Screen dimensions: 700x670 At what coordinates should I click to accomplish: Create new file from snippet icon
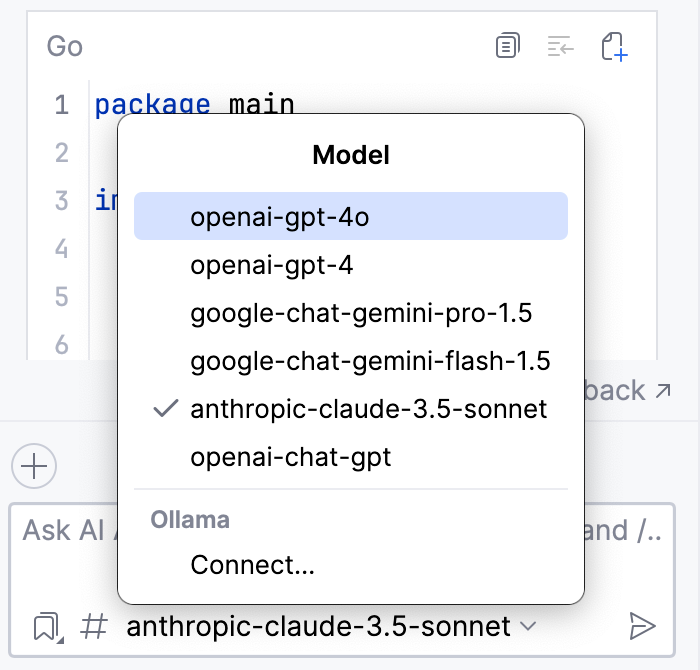(x=613, y=46)
